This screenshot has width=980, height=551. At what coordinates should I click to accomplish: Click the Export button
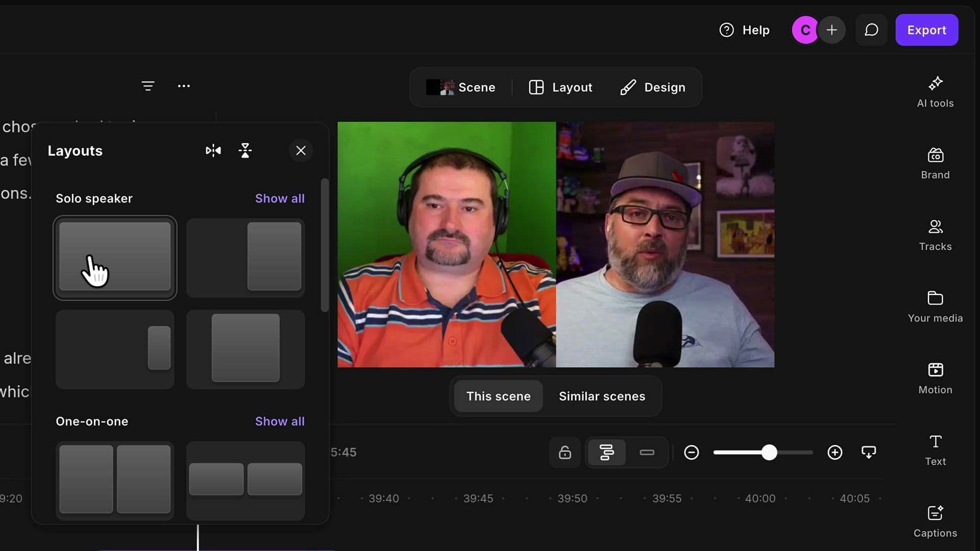926,30
